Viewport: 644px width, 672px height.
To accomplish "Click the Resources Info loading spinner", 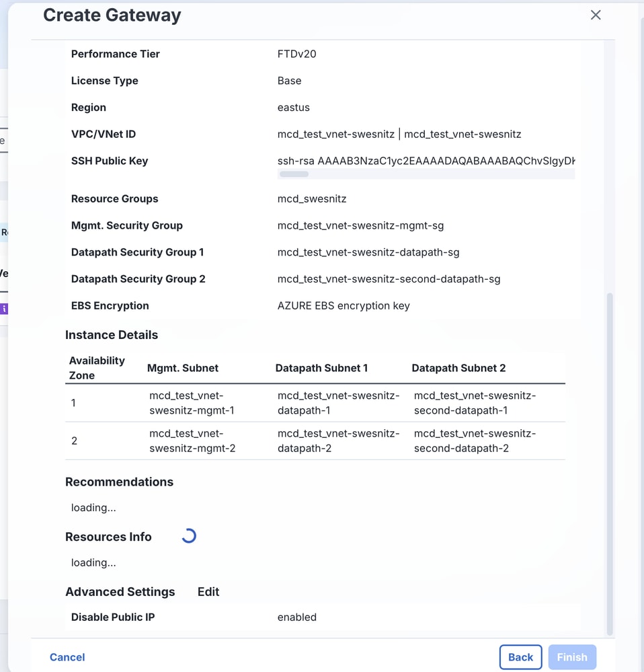I will click(x=189, y=536).
